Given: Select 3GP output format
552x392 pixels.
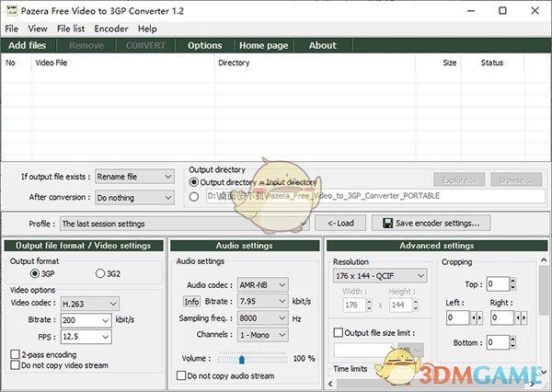Looking at the screenshot, I should (35, 273).
